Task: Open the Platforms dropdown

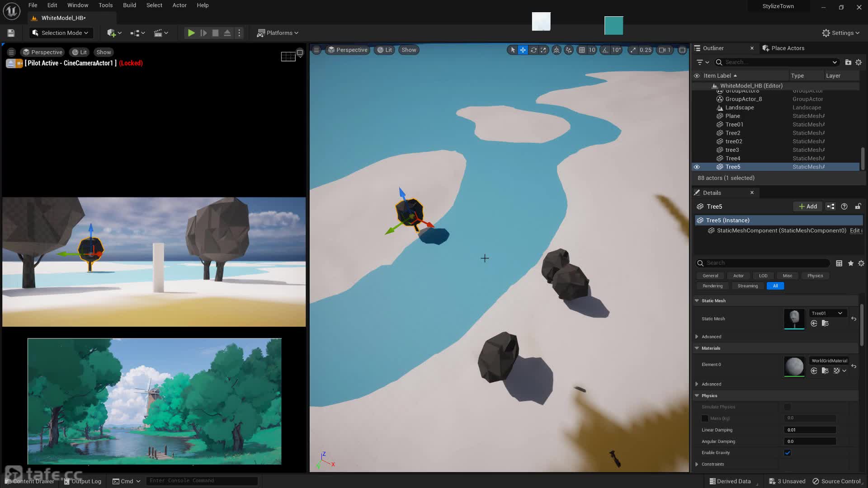Action: click(x=278, y=33)
